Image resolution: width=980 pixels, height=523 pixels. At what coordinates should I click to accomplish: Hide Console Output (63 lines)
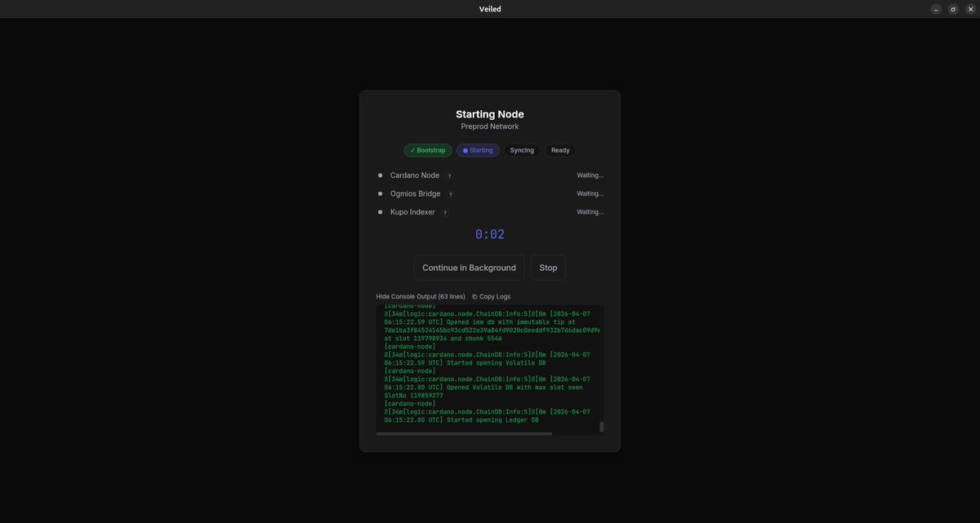421,297
